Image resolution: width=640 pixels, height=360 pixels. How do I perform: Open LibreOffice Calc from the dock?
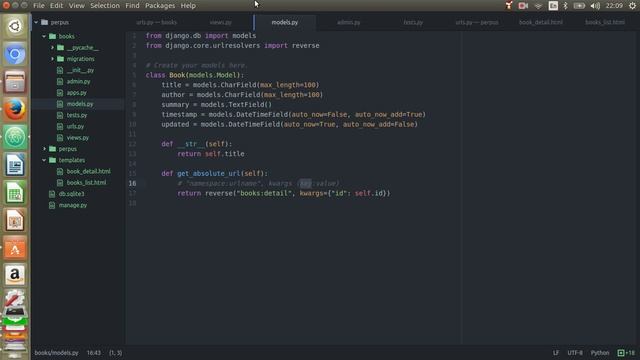coord(15,193)
